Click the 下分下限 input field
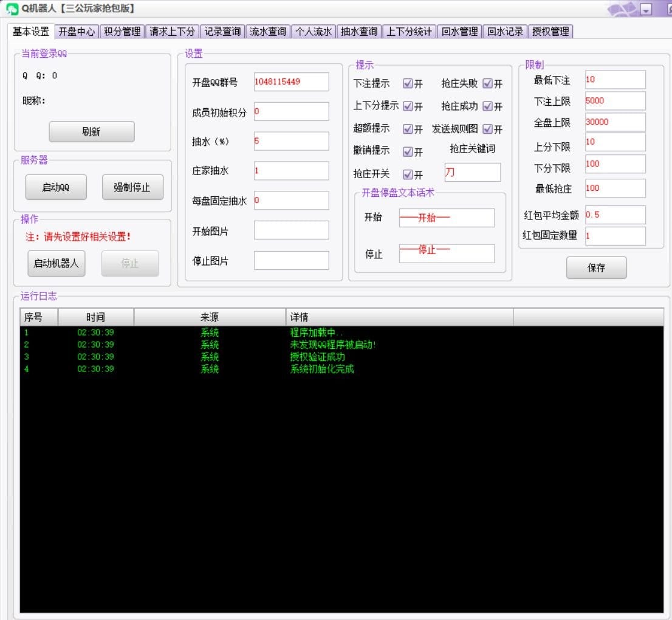672x620 pixels. pyautogui.click(x=615, y=164)
